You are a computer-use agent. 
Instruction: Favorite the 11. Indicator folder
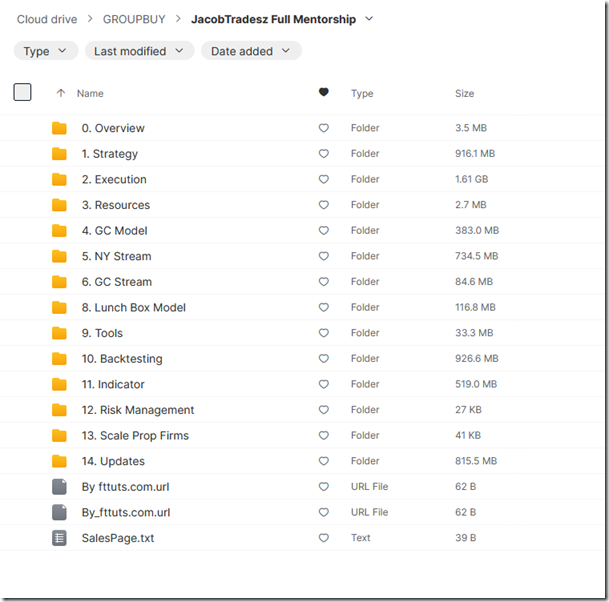point(324,384)
